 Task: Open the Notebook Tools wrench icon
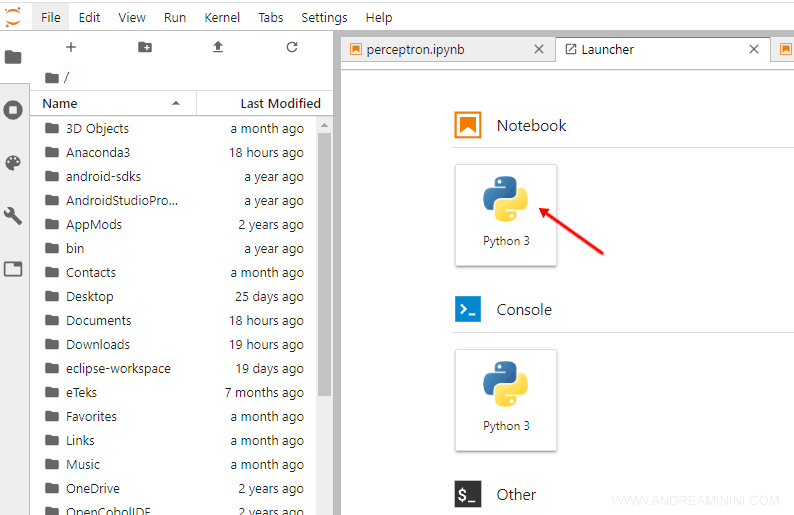point(13,216)
